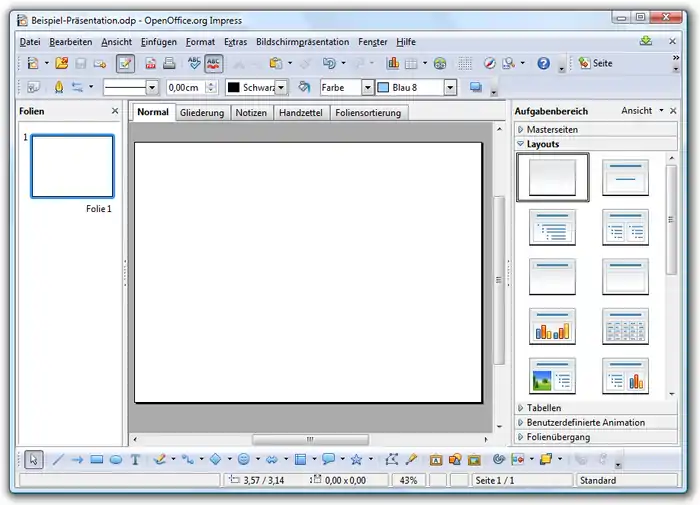Click the New document icon
This screenshot has width=700, height=505.
[x=33, y=63]
